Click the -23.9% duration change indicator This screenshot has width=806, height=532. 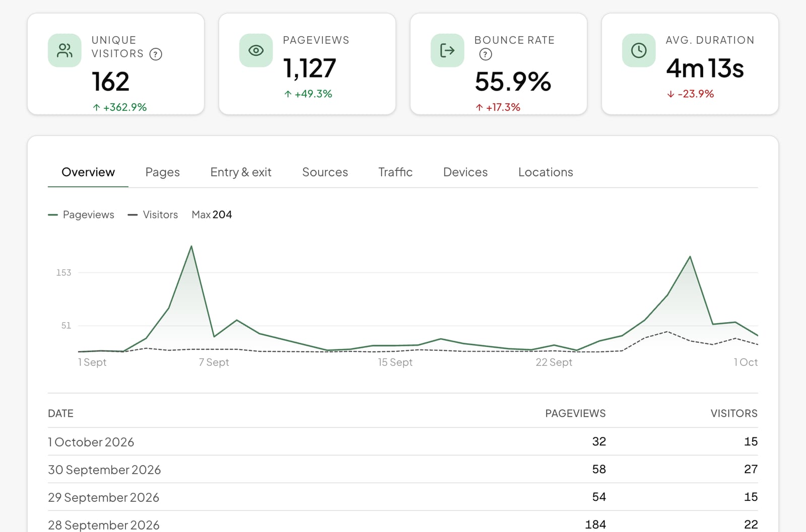pos(690,94)
